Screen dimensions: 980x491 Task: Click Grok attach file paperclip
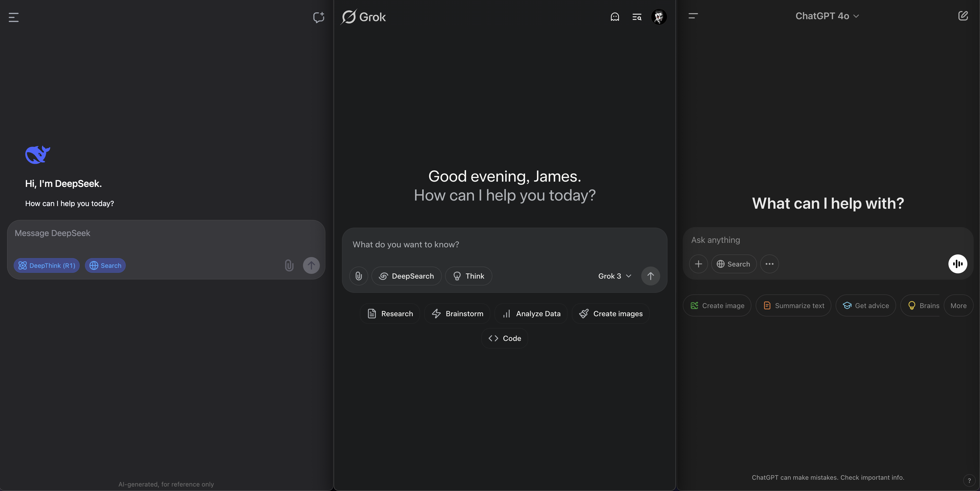[x=358, y=276]
